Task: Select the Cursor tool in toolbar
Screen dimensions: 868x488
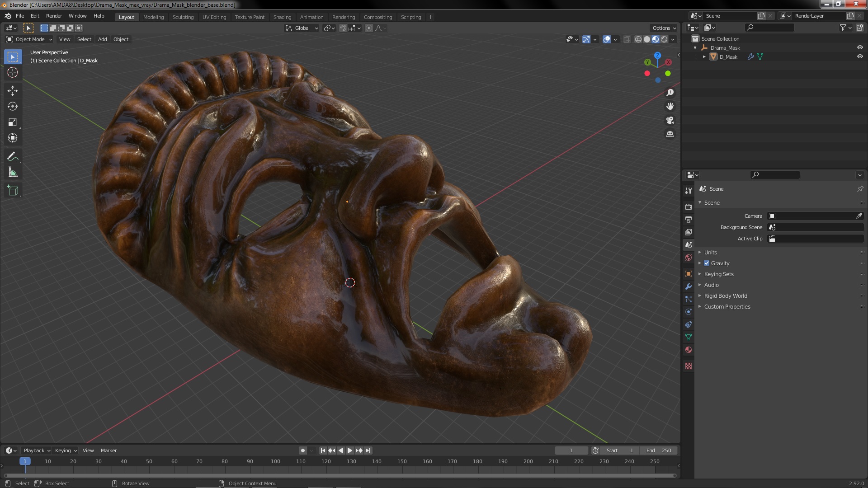Action: tap(13, 72)
